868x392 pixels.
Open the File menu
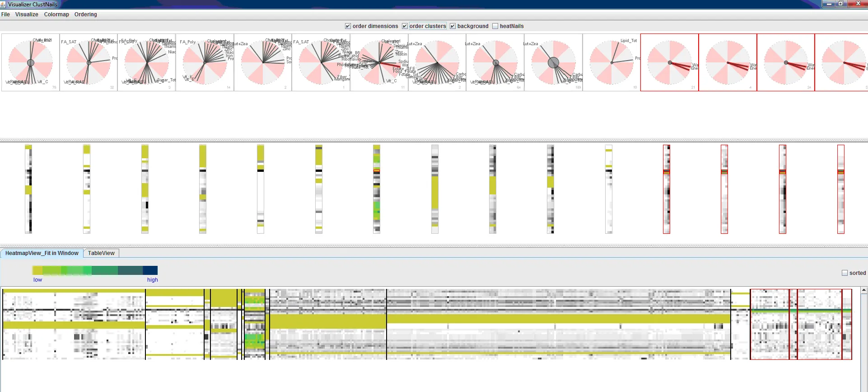(5, 14)
